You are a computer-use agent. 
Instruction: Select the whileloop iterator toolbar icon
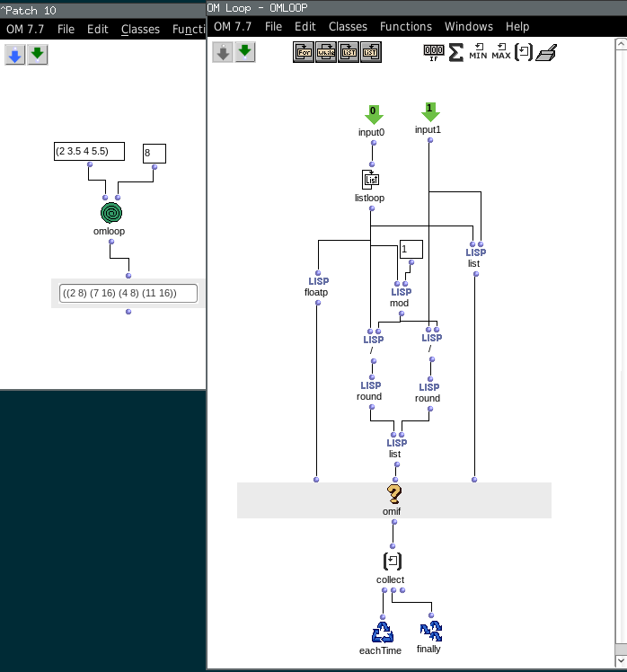pos(326,53)
